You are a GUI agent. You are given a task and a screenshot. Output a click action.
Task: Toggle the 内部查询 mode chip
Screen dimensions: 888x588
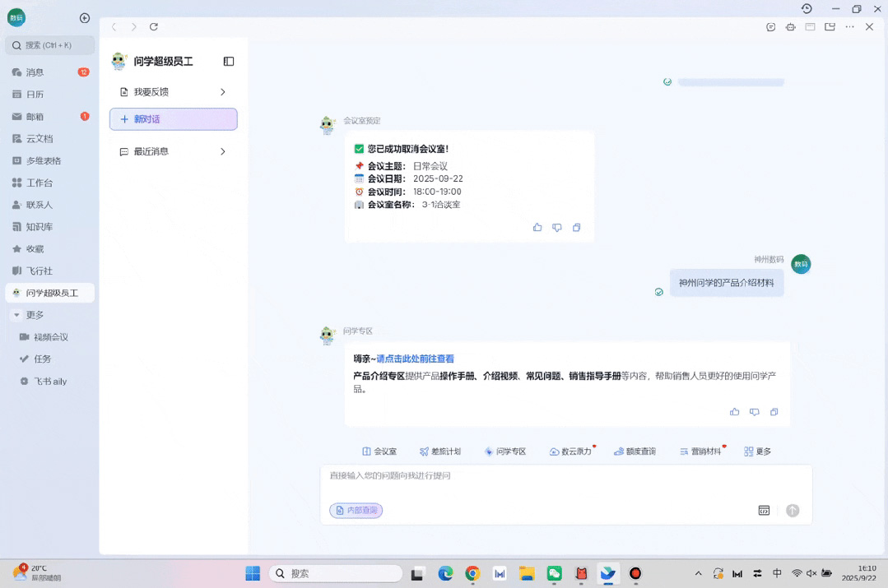[x=356, y=511]
